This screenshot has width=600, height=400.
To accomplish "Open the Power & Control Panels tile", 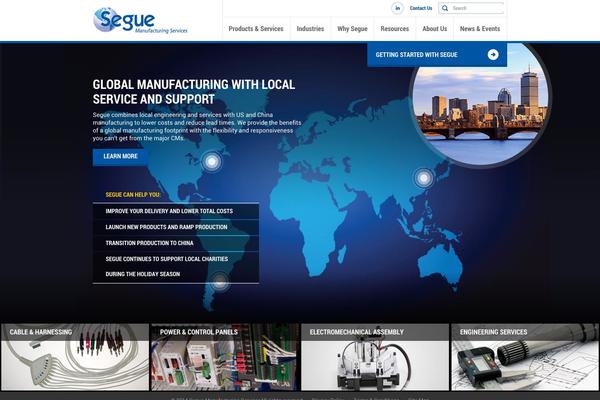I will tap(224, 357).
